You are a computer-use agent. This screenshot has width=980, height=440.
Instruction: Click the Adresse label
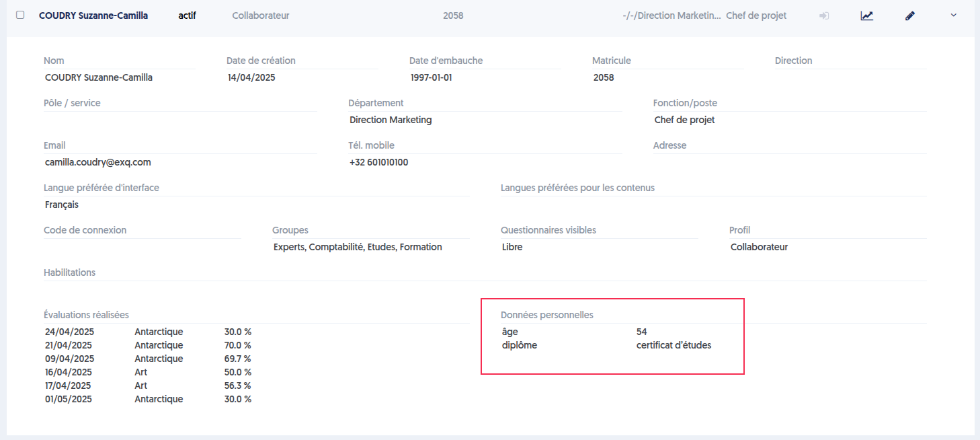670,145
